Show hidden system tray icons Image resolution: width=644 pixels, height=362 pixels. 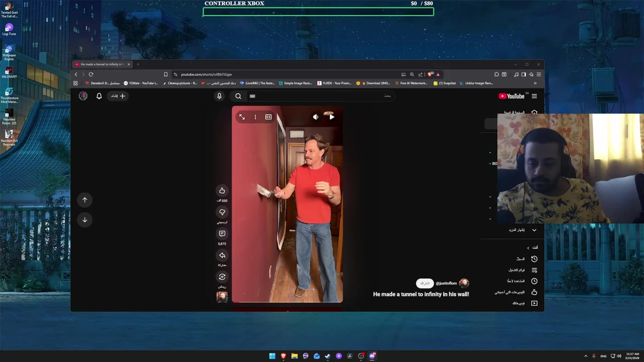tap(586, 356)
